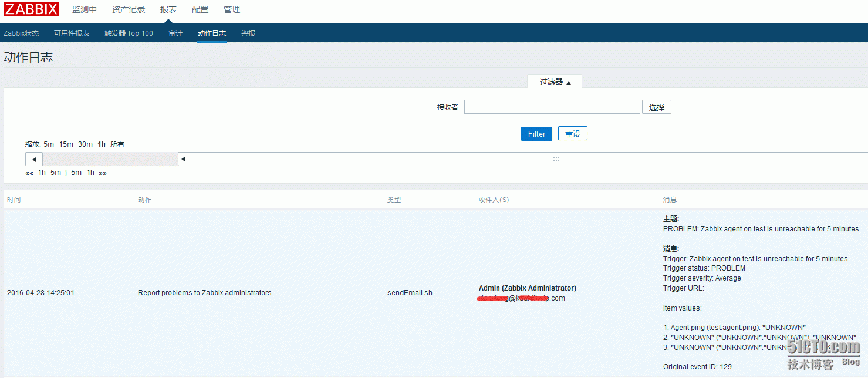
Task: Click 'Trigger severity: Average' line
Action: [x=702, y=278]
